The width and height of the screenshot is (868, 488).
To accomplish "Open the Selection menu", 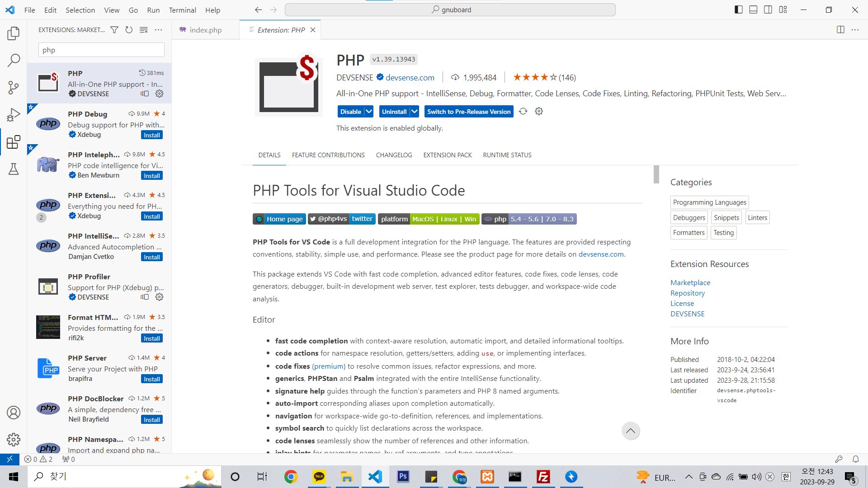I will coord(80,10).
